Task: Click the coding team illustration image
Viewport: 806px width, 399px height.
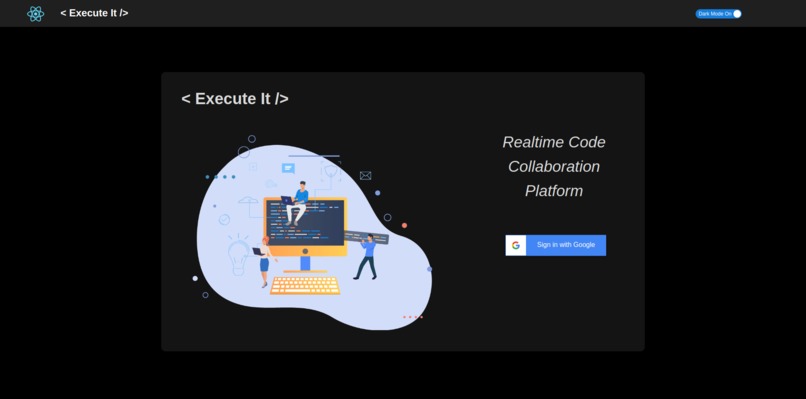Action: point(313,232)
